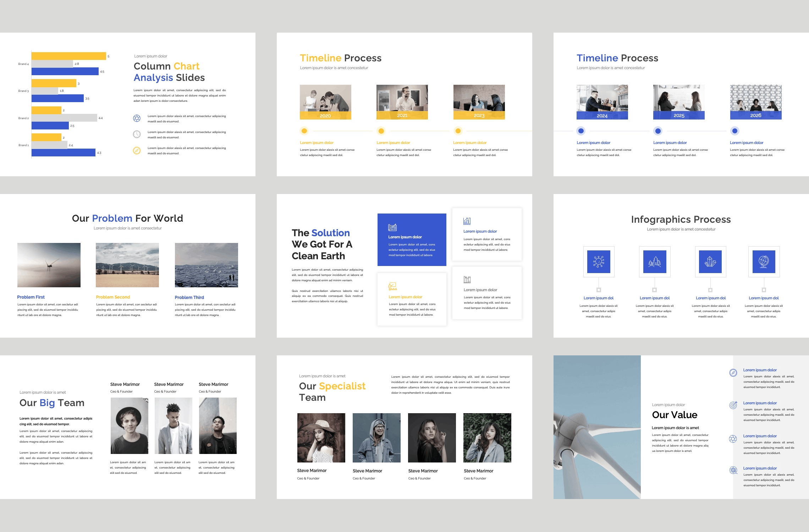This screenshot has height=532, width=809.
Task: Click the yellow timeline dot under the 2021 photo
Action: (x=381, y=131)
